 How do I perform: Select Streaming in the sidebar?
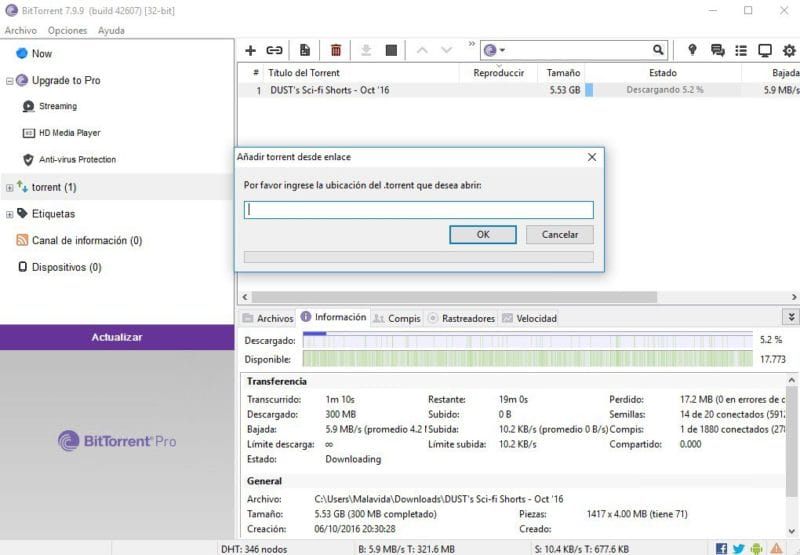pos(58,106)
